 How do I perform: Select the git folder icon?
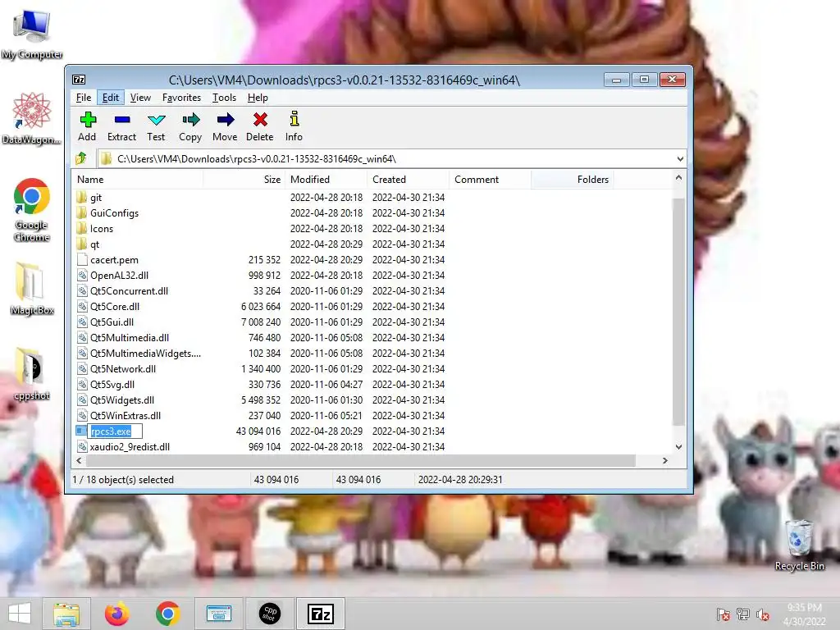pos(81,198)
